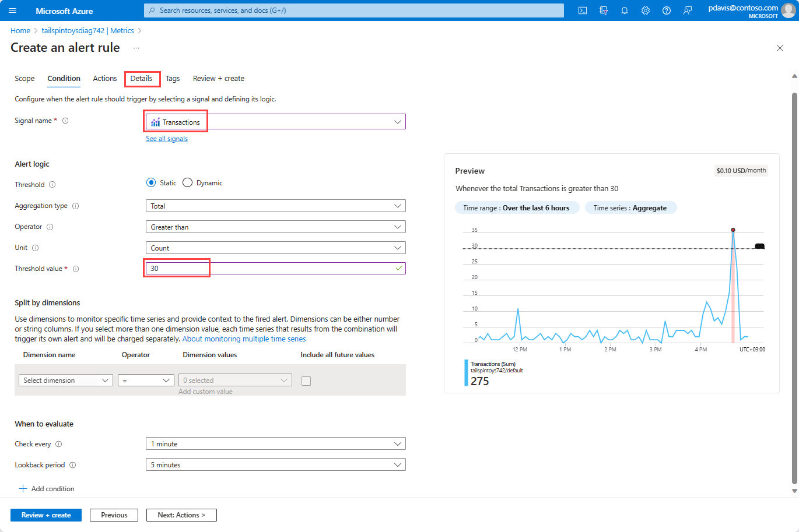The height and width of the screenshot is (532, 799).
Task: Open the Feedback icon in header
Action: point(688,10)
